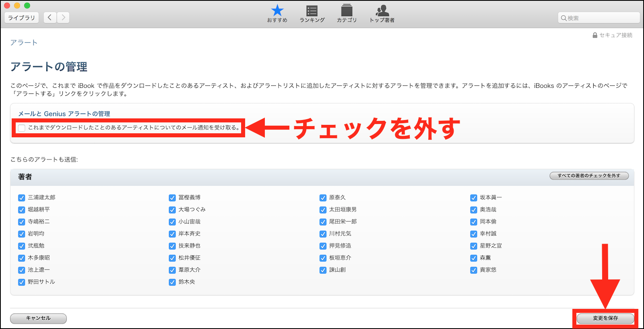Uncheck author 冨樫義博
The height and width of the screenshot is (329, 644).
(x=172, y=198)
